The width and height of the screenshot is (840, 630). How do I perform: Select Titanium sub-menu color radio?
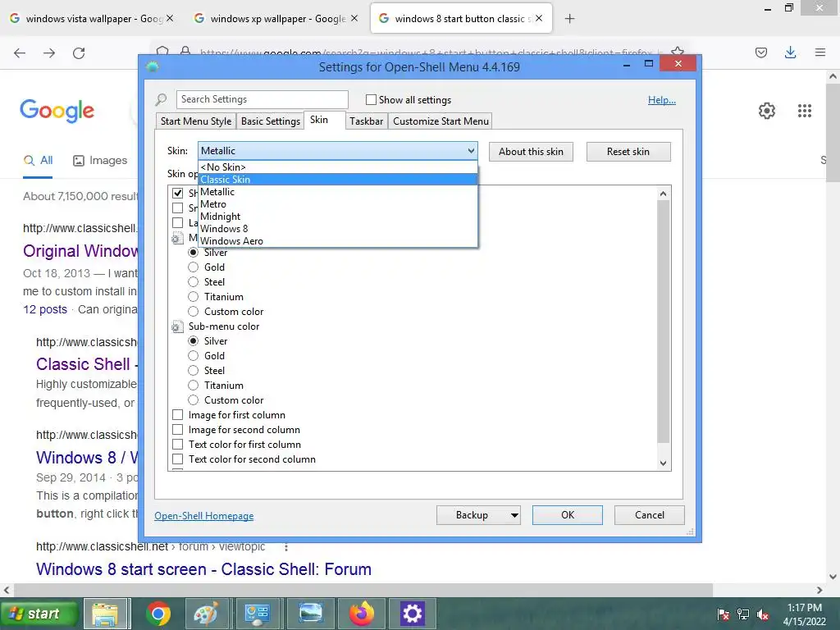pos(194,386)
